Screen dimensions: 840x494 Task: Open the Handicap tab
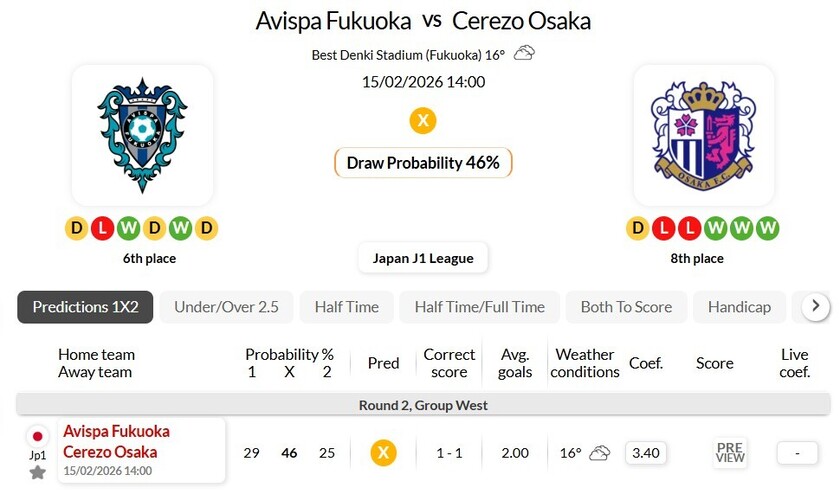[x=739, y=307]
